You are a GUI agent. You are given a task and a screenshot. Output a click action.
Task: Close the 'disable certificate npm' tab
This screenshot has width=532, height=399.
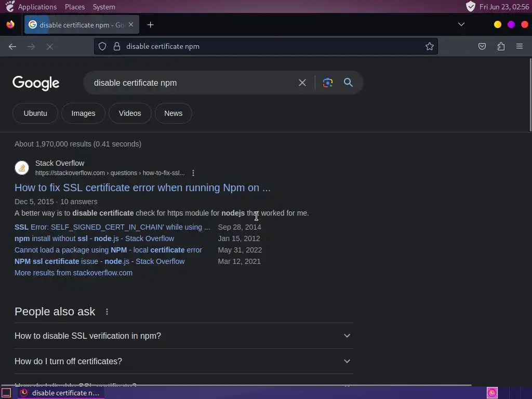pyautogui.click(x=131, y=25)
